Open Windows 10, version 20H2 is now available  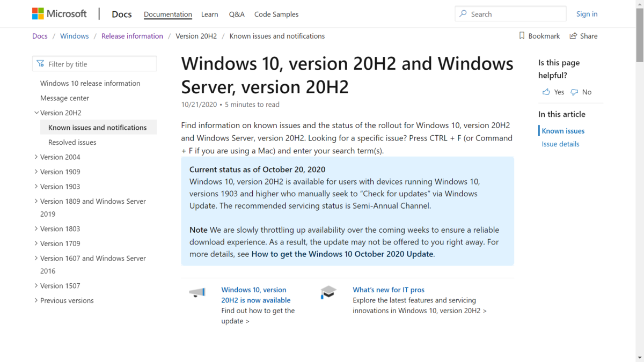[256, 295]
